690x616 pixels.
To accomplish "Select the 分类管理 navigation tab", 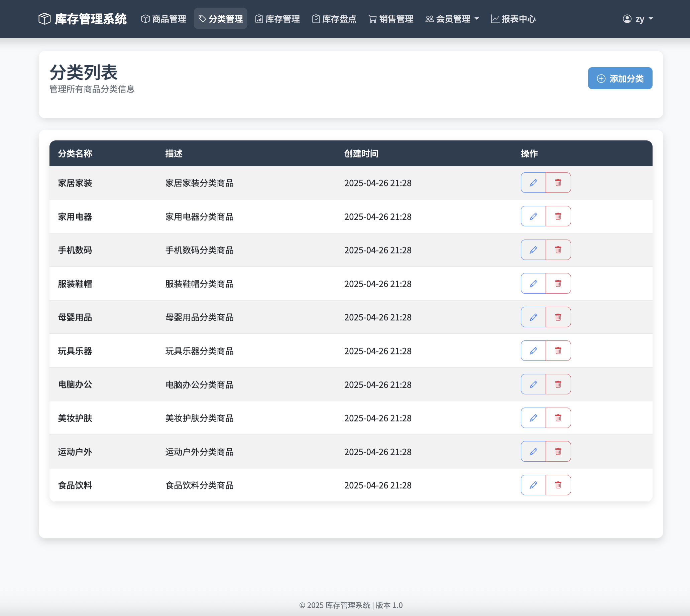I will pyautogui.click(x=221, y=19).
